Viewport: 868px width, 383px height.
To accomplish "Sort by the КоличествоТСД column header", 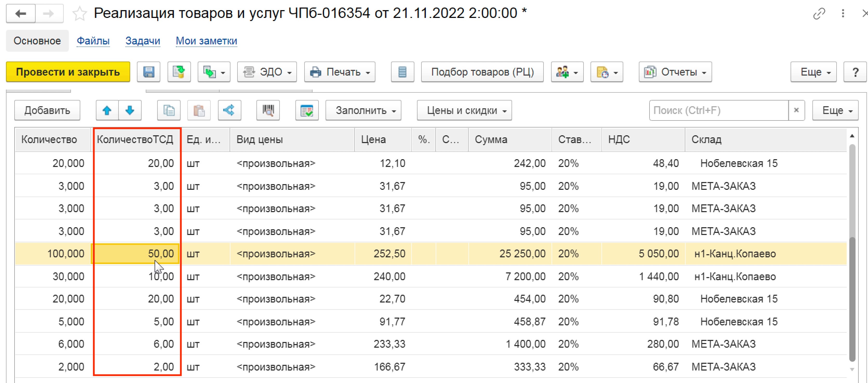I will click(135, 139).
